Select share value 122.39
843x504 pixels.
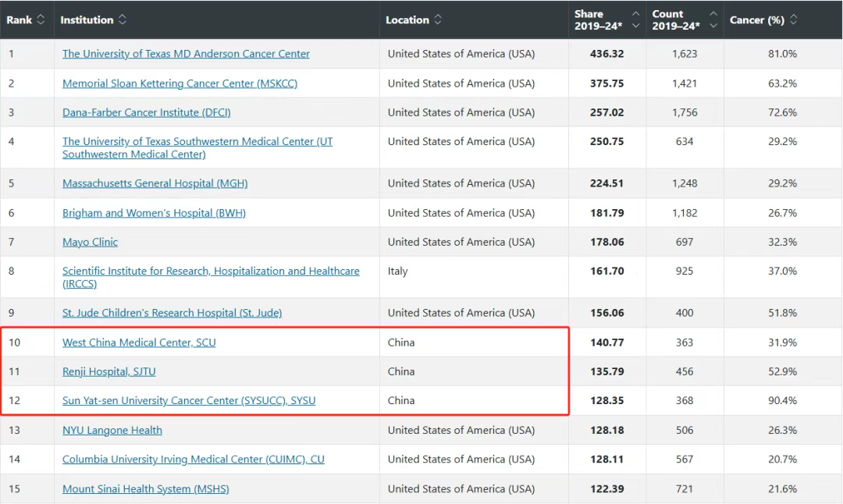[x=607, y=488]
